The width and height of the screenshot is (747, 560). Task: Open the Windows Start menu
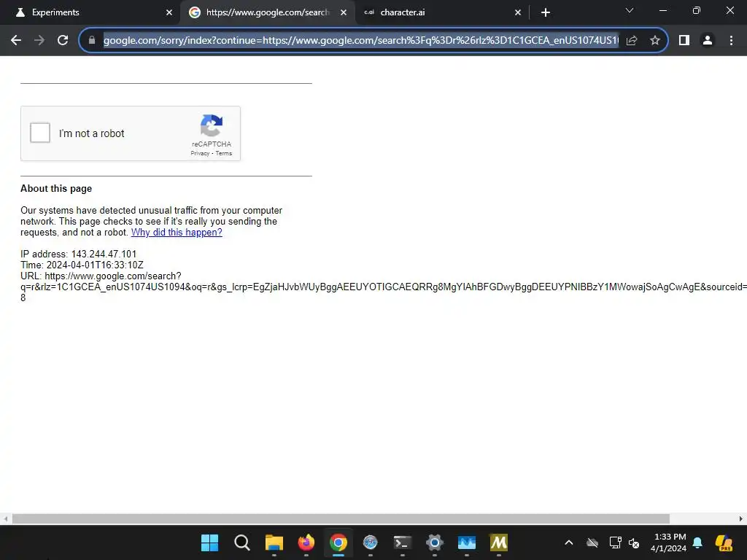209,542
